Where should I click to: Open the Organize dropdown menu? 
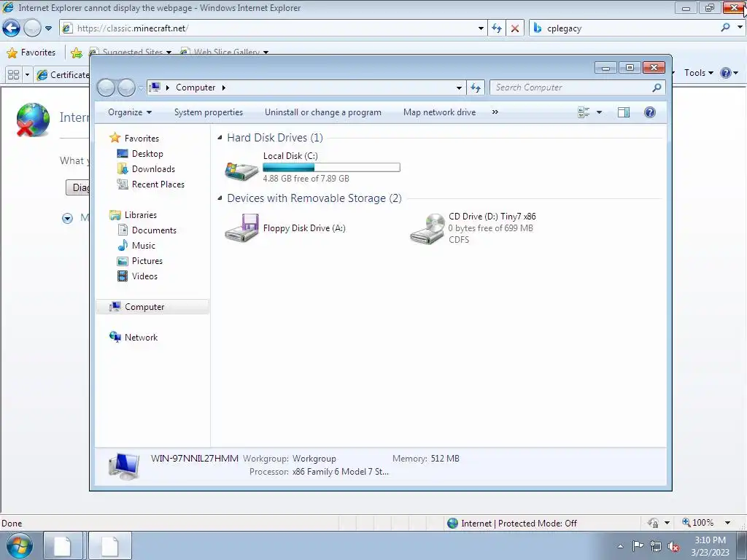point(130,112)
